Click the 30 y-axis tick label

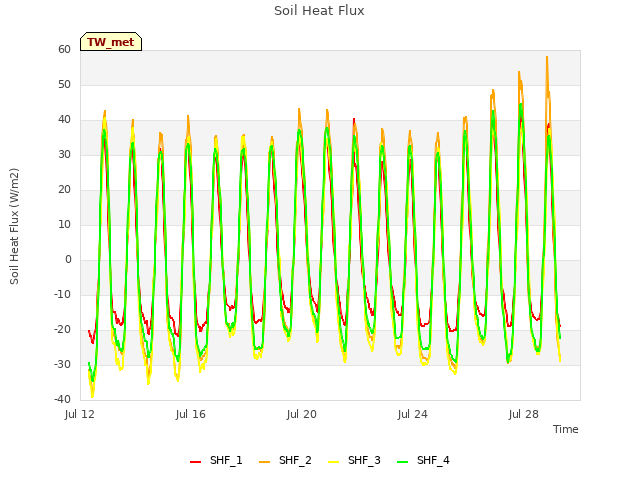(x=64, y=154)
